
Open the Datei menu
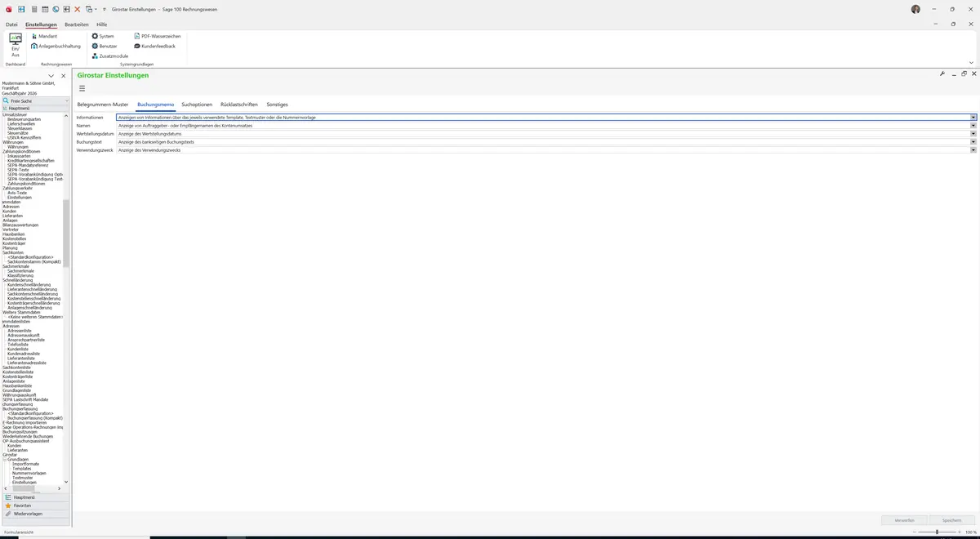tap(11, 24)
